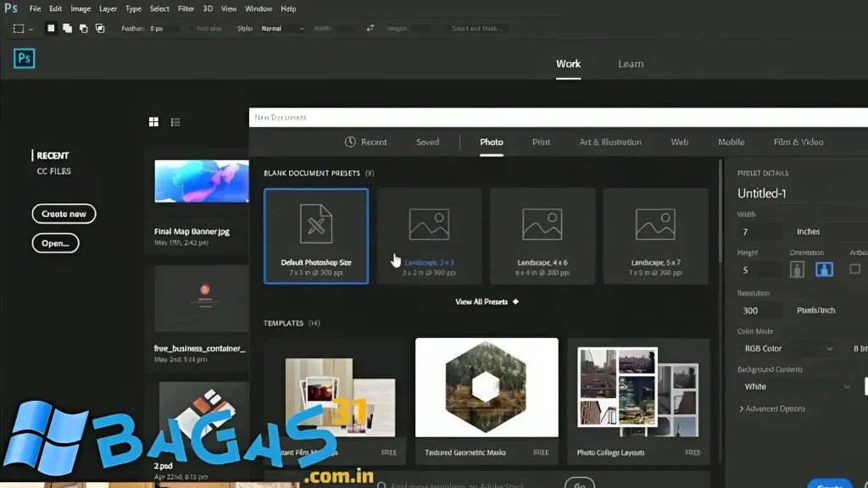Expand Advanced Options section
Screen dimensions: 868x488
[x=772, y=409]
